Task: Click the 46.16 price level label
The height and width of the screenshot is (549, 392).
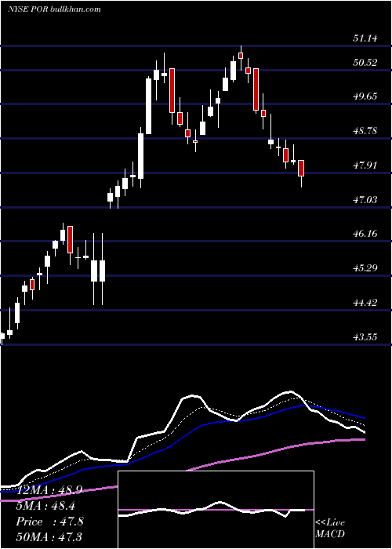Action: (365, 234)
